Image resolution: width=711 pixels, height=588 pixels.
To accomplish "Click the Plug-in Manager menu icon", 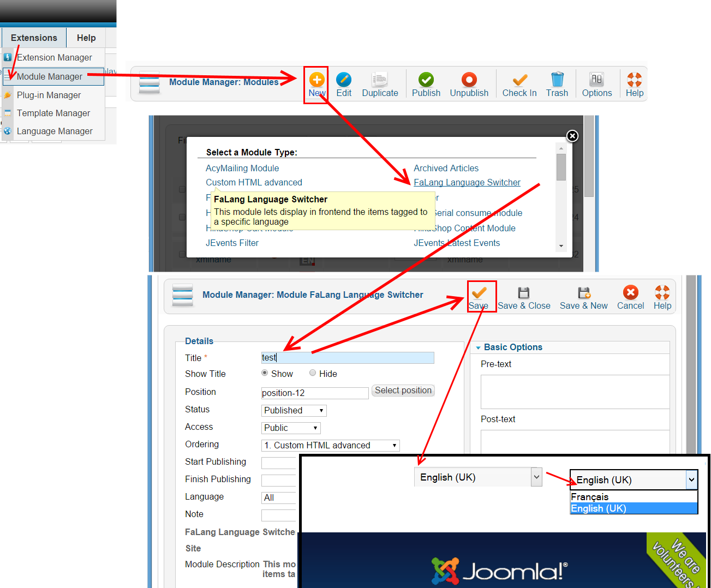I will (8, 95).
